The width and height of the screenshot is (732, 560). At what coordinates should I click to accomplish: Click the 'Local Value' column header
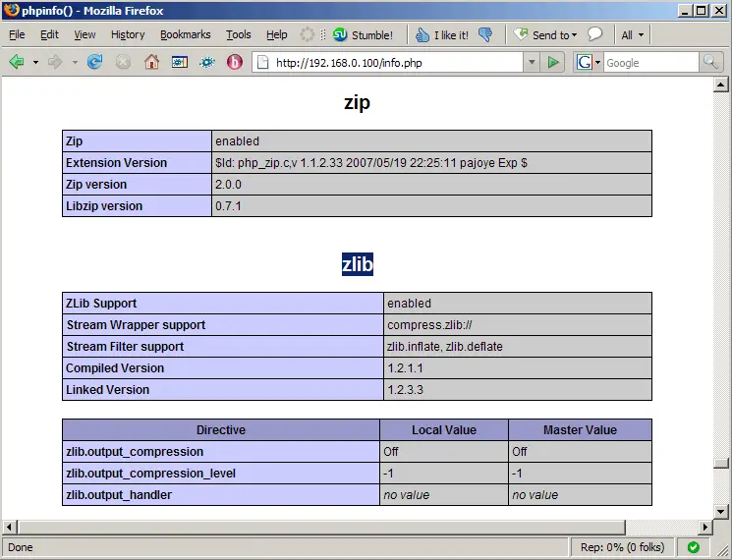pos(444,429)
